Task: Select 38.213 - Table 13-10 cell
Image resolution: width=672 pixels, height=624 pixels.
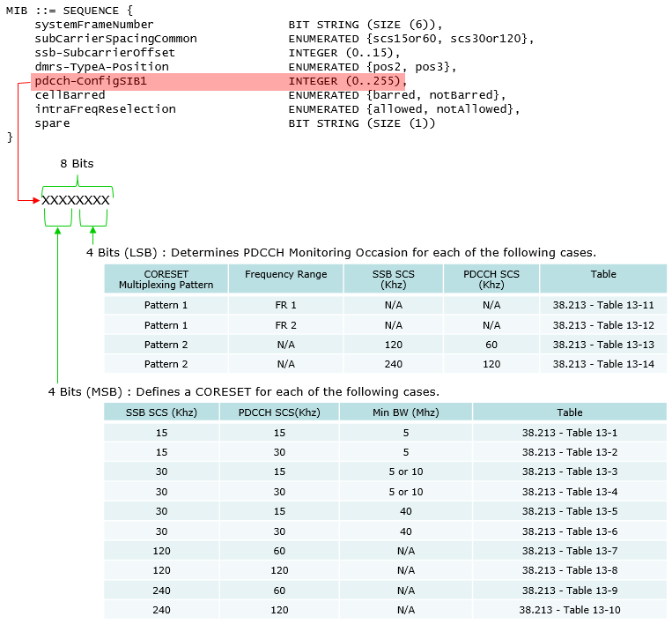Action: click(x=570, y=610)
